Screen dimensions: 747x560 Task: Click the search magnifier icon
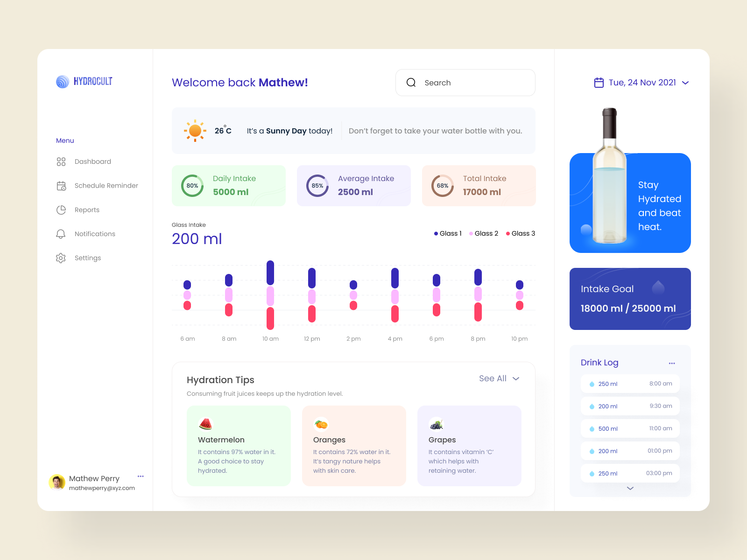[x=411, y=83]
